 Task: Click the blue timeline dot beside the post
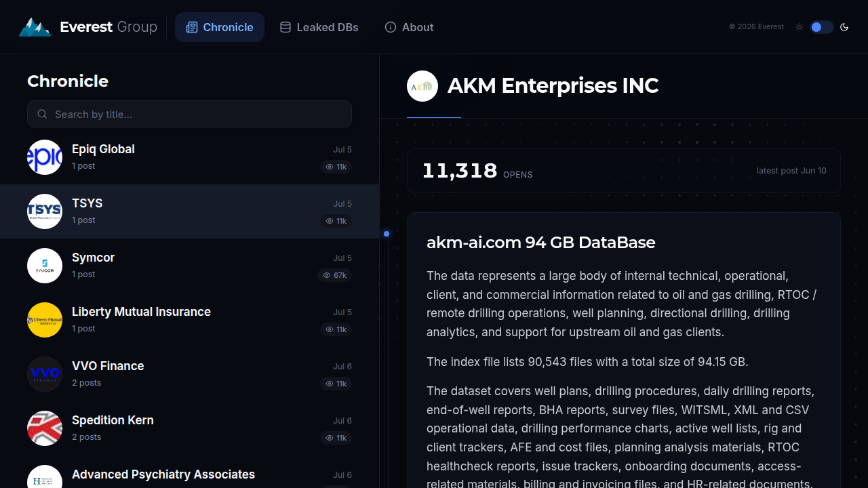(x=387, y=234)
